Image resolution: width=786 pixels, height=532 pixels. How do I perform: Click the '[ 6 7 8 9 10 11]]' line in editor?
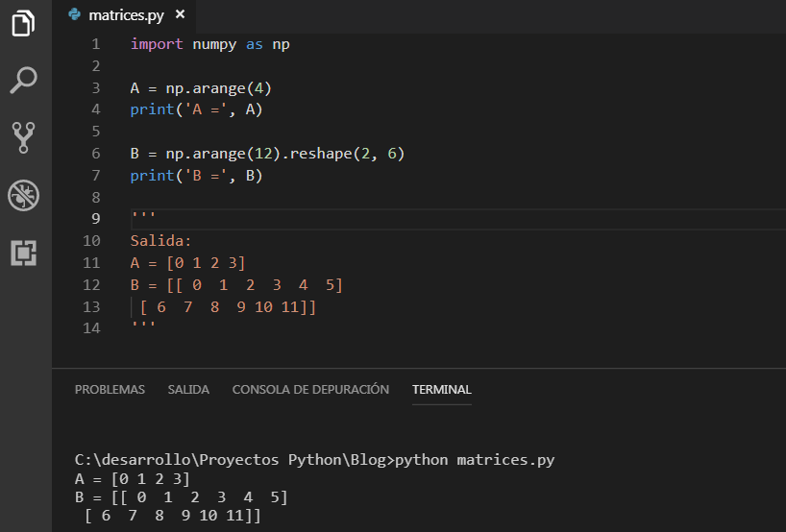pos(228,307)
